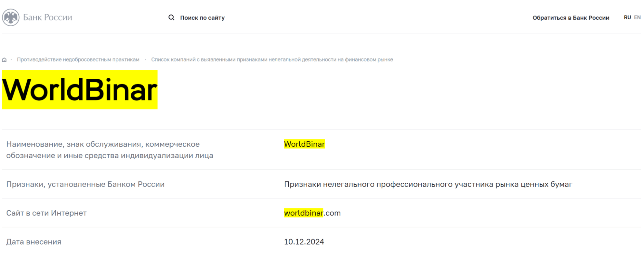Viewport: 644px width, 254px height.
Task: Click the Bank of Russia eagle emblem icon
Action: (x=11, y=17)
